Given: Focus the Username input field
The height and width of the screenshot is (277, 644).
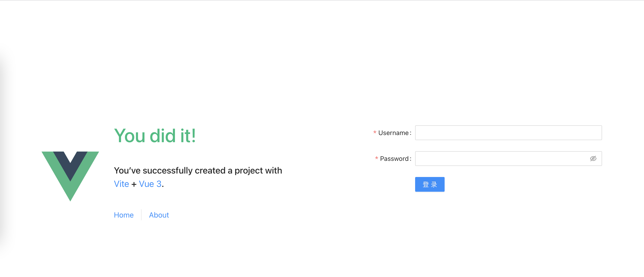Looking at the screenshot, I should 508,133.
